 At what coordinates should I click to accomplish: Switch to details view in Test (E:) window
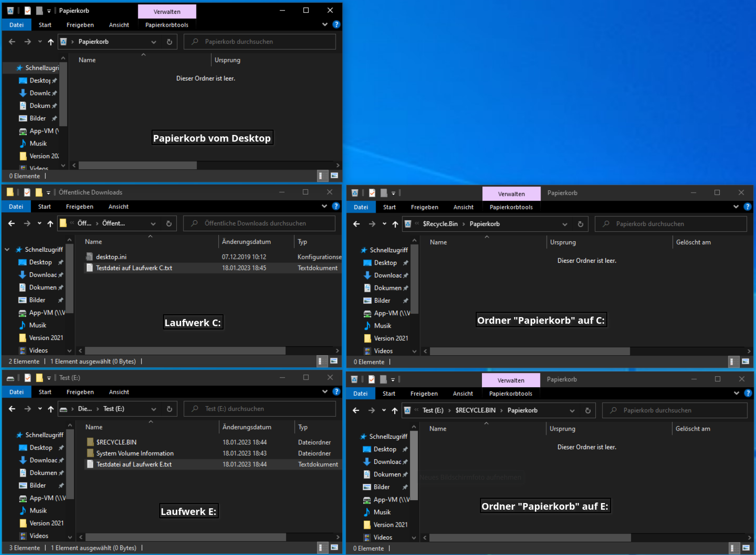pyautogui.click(x=323, y=548)
